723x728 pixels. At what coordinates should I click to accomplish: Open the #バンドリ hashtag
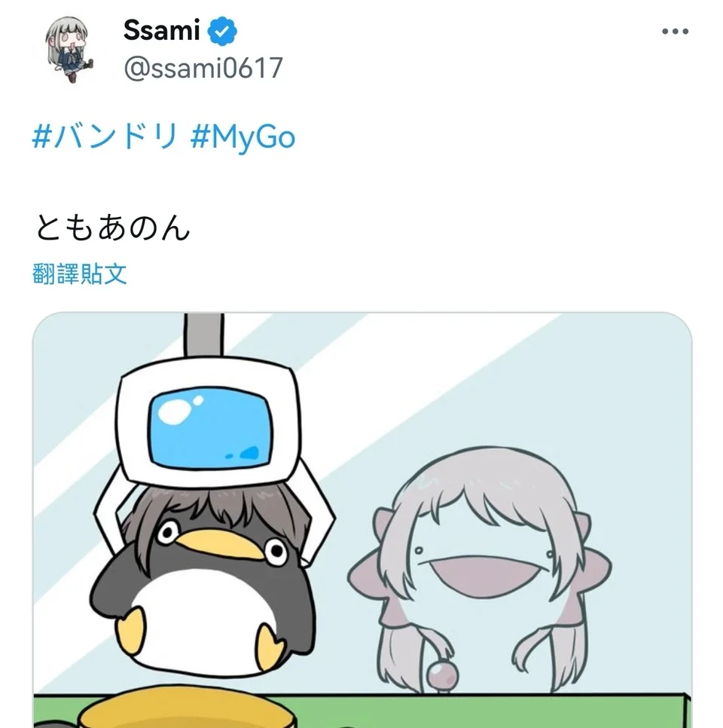click(x=105, y=136)
